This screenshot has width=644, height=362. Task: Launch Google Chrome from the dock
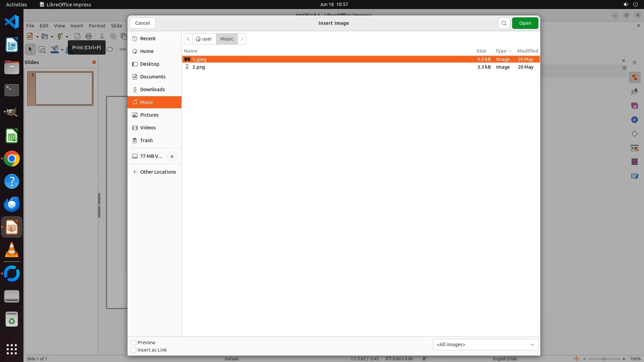coord(12,159)
